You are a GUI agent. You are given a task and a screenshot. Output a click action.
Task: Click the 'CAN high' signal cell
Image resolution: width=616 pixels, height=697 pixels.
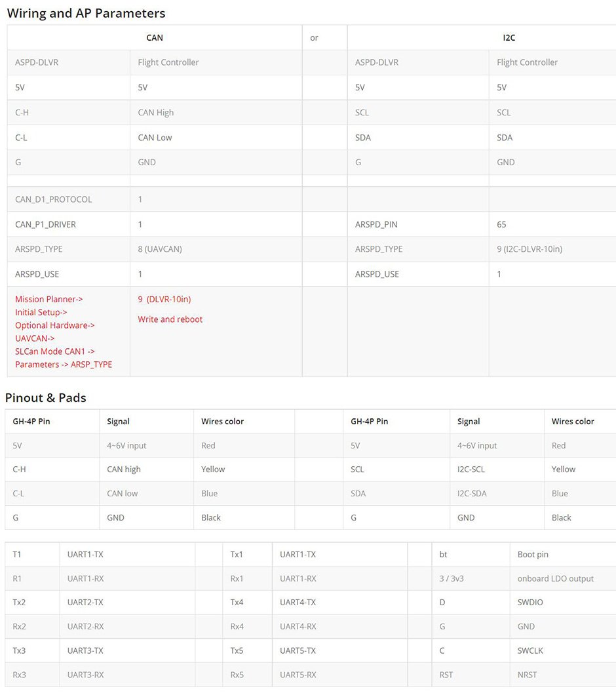click(x=123, y=469)
